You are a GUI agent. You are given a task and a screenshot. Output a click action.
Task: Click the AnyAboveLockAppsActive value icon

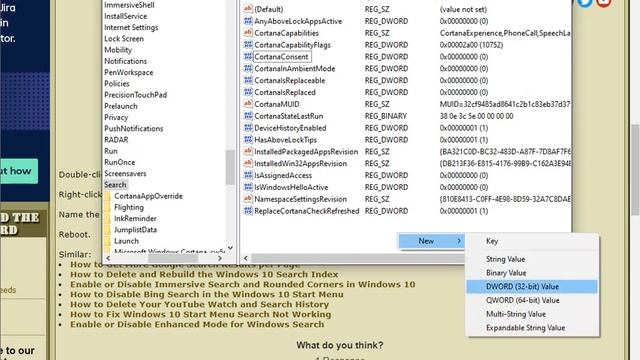pos(248,21)
